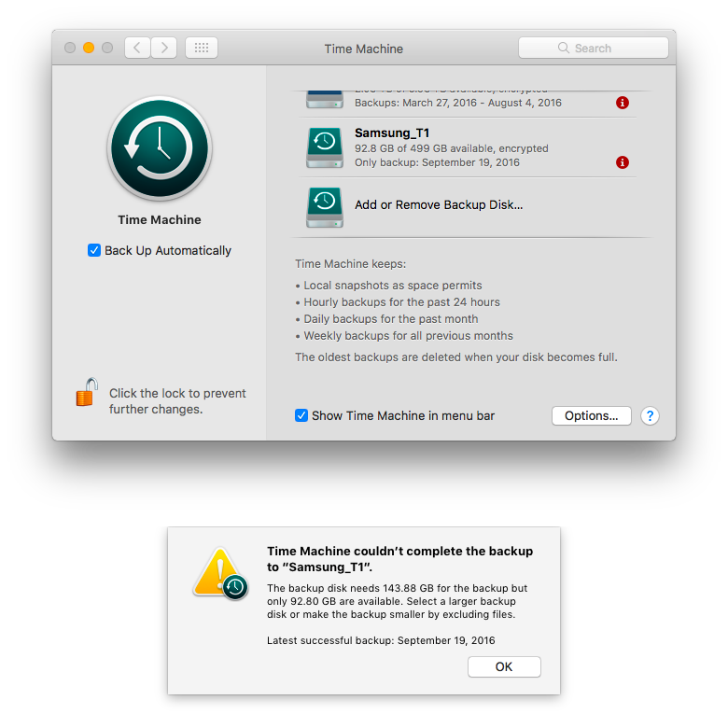Click the magnifier icon in Search field
Image resolution: width=728 pixels, height=714 pixels.
pyautogui.click(x=563, y=48)
